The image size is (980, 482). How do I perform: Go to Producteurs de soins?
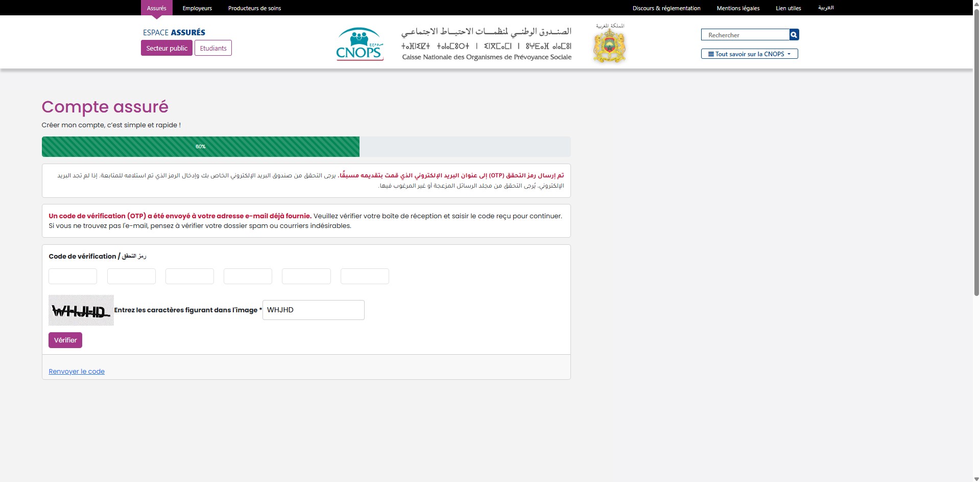[x=254, y=8]
